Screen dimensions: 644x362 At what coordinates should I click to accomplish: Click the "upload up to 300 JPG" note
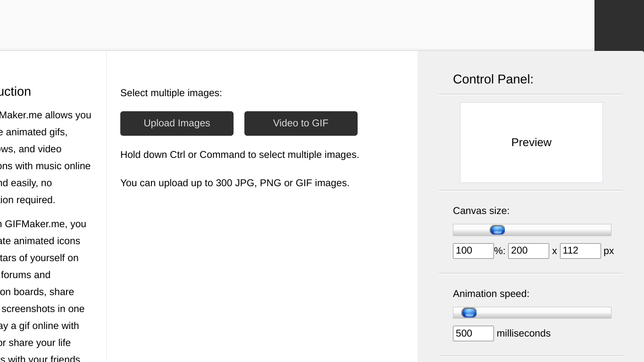[235, 183]
